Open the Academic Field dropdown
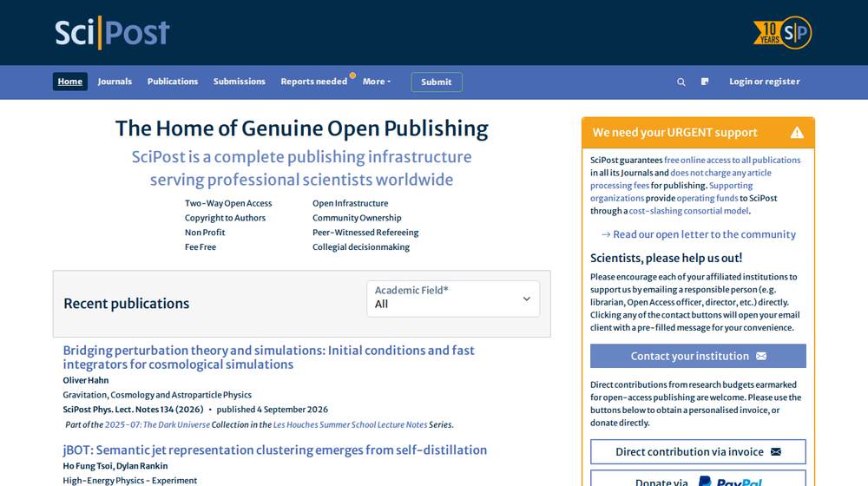 point(453,299)
